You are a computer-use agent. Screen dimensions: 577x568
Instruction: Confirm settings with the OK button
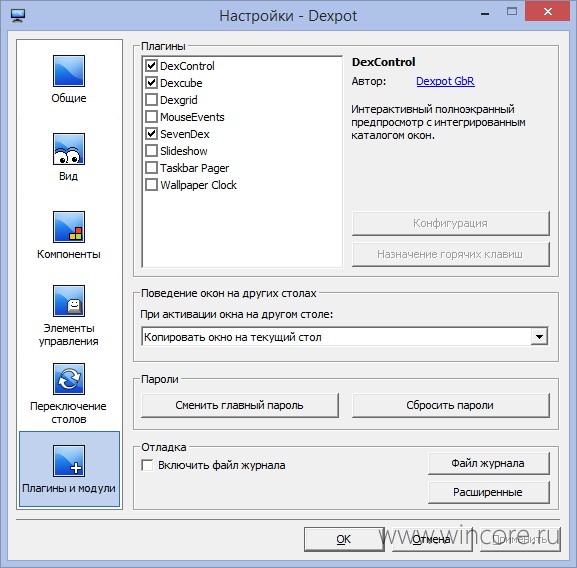344,539
